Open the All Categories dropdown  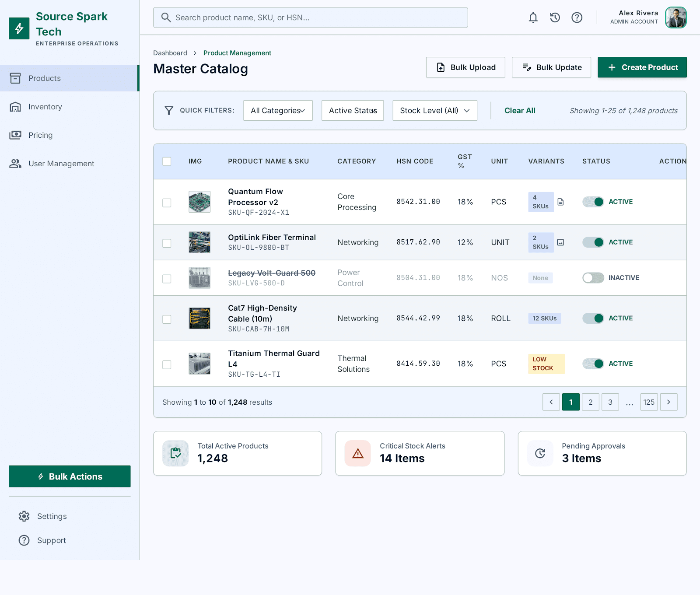(x=278, y=111)
